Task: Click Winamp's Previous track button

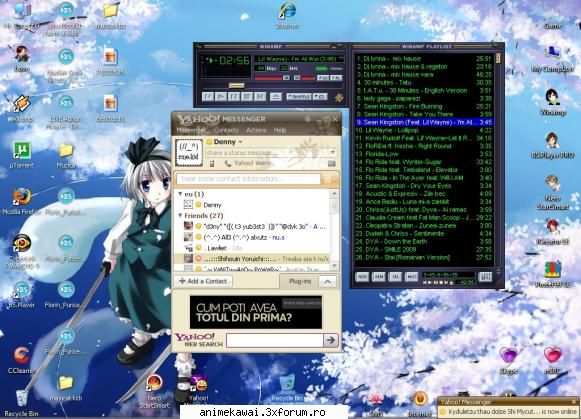Action: click(208, 97)
